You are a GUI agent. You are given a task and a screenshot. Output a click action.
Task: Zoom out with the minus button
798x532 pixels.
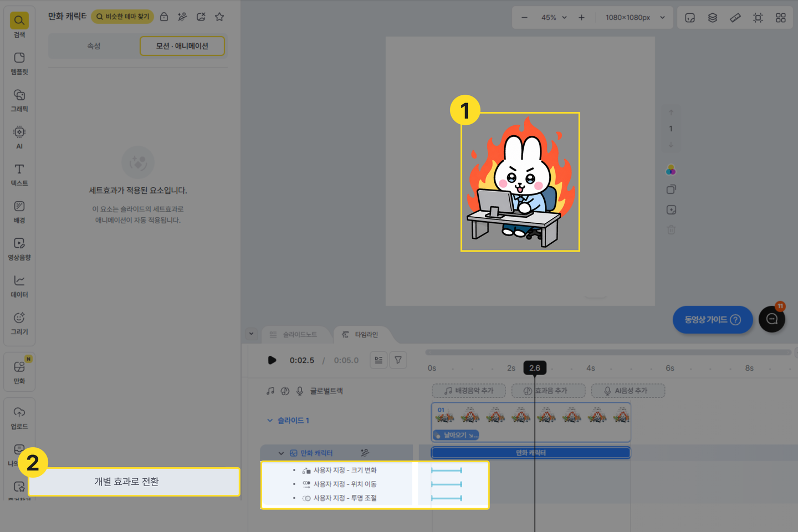pos(524,18)
